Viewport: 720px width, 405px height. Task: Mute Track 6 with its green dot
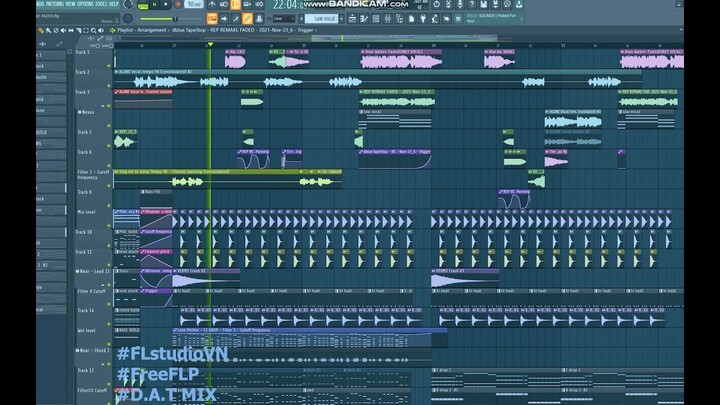[x=109, y=165]
